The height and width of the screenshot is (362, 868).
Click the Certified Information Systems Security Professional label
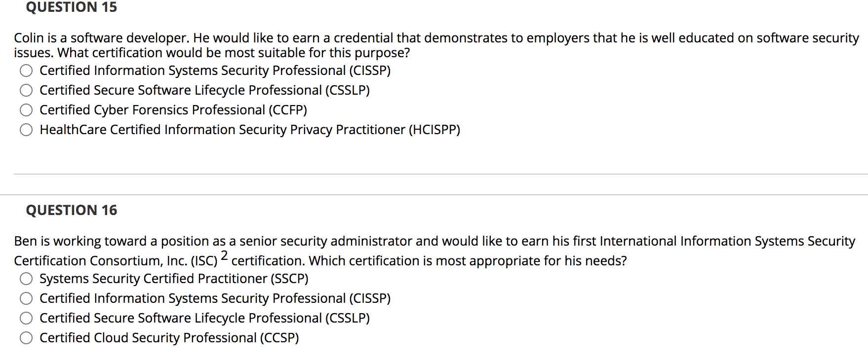coord(215,71)
